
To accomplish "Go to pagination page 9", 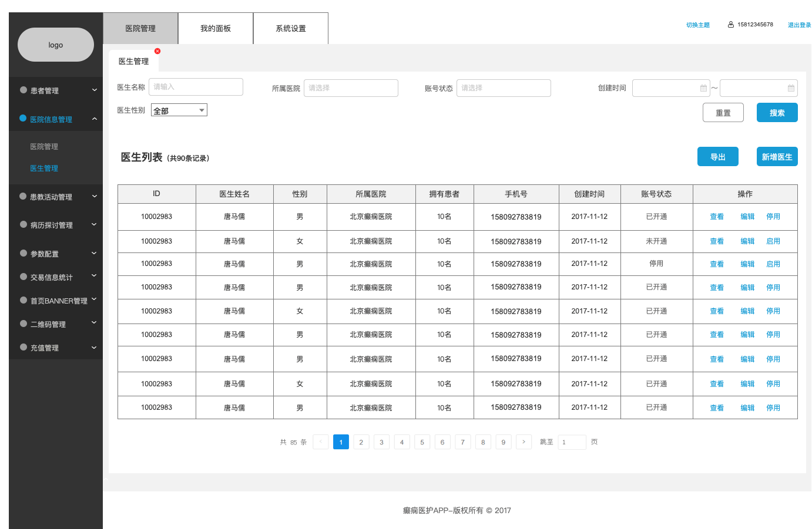I will coord(503,442).
